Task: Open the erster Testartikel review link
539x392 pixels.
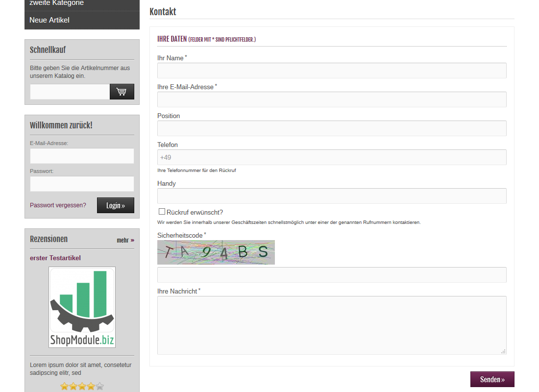Action: coord(55,258)
